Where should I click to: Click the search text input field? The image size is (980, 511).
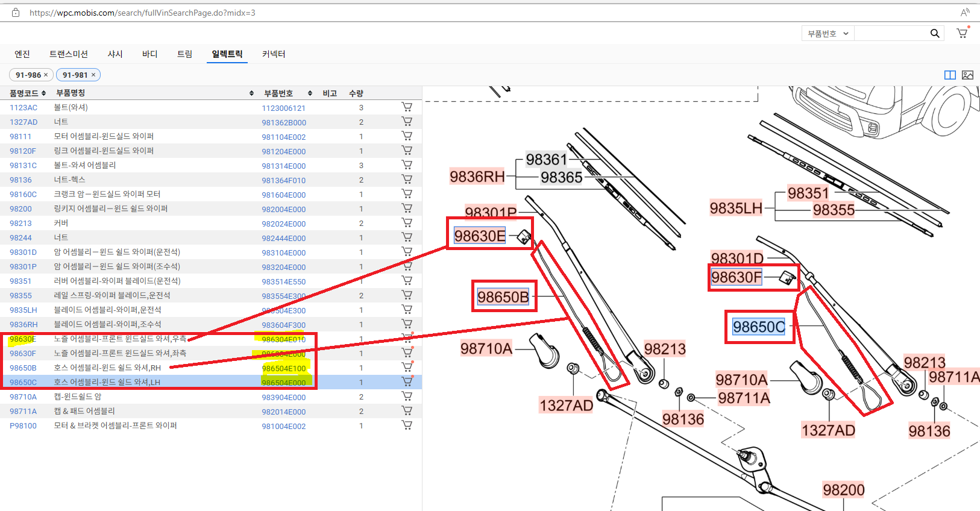(x=891, y=34)
